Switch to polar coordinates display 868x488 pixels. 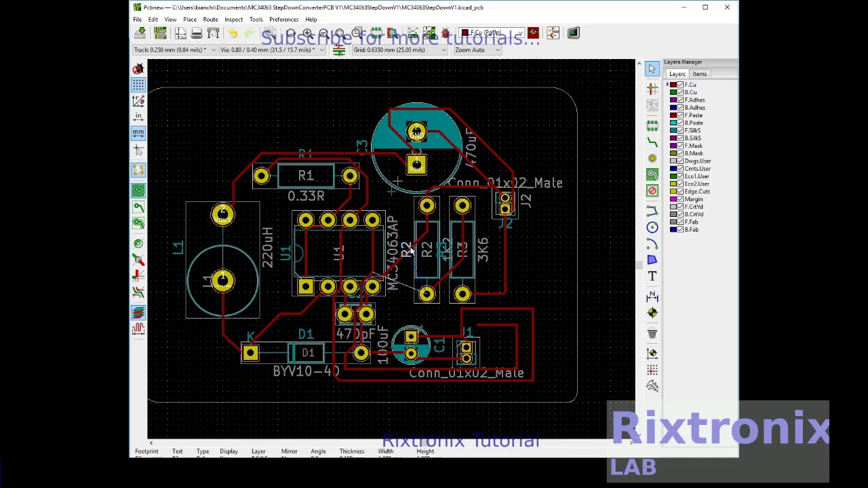coord(138,101)
